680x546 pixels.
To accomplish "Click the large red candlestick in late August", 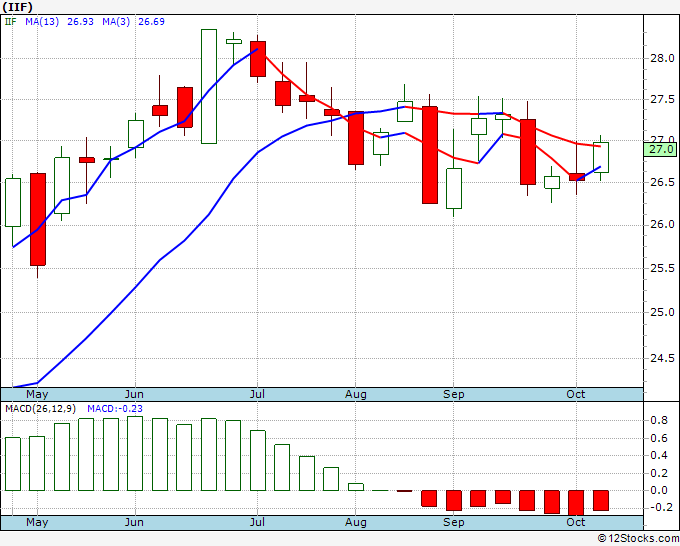I will click(430, 155).
